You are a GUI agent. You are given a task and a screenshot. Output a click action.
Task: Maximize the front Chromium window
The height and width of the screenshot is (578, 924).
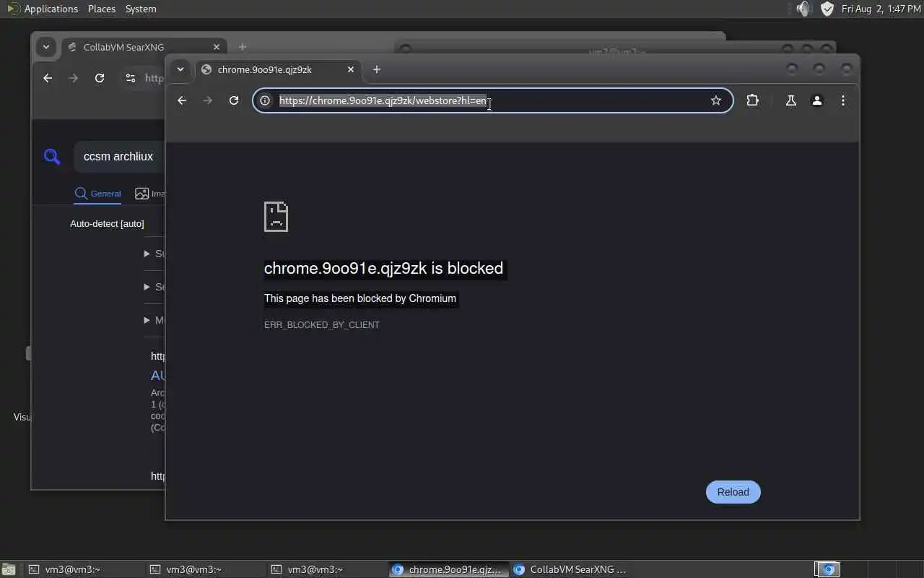click(x=819, y=69)
